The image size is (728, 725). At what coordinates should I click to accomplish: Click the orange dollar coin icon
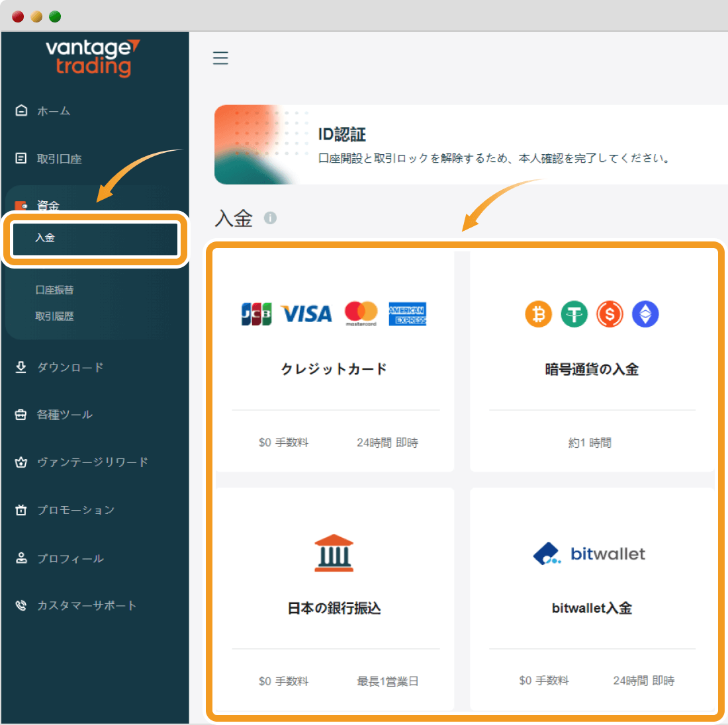[x=610, y=314]
